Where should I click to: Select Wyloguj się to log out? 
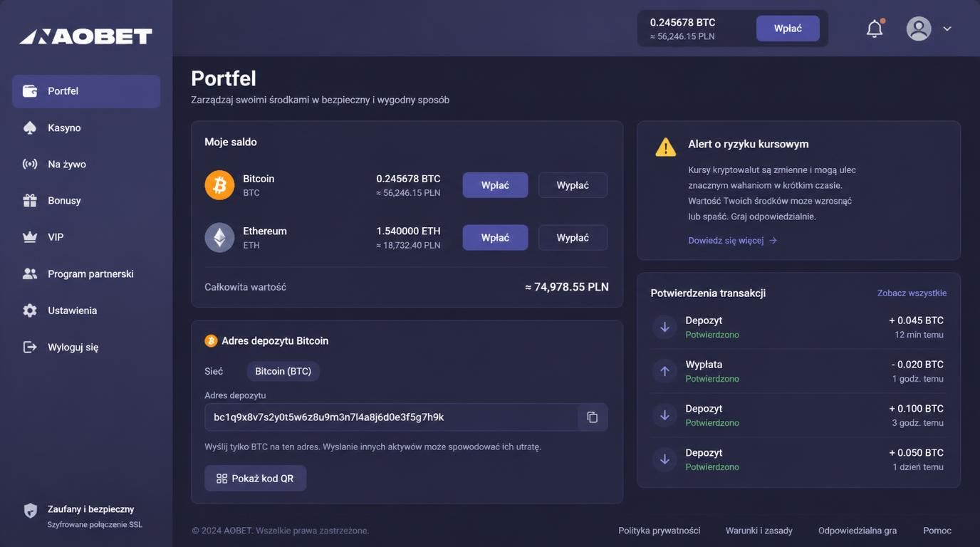[x=86, y=348]
